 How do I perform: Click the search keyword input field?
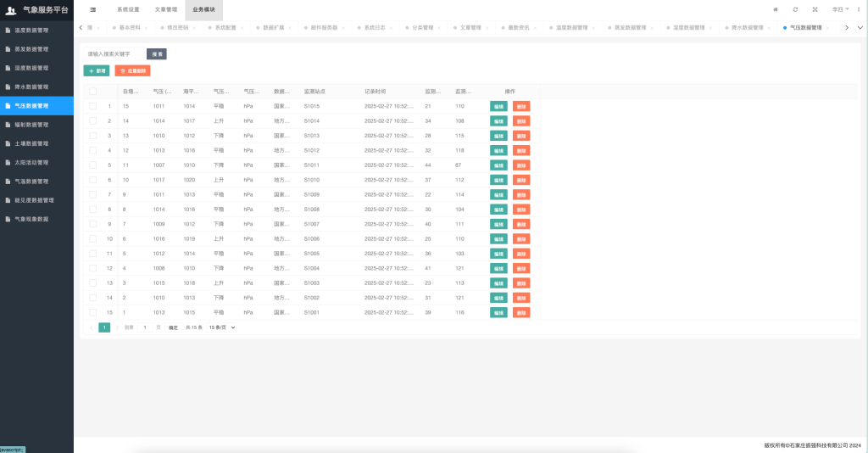pyautogui.click(x=114, y=54)
